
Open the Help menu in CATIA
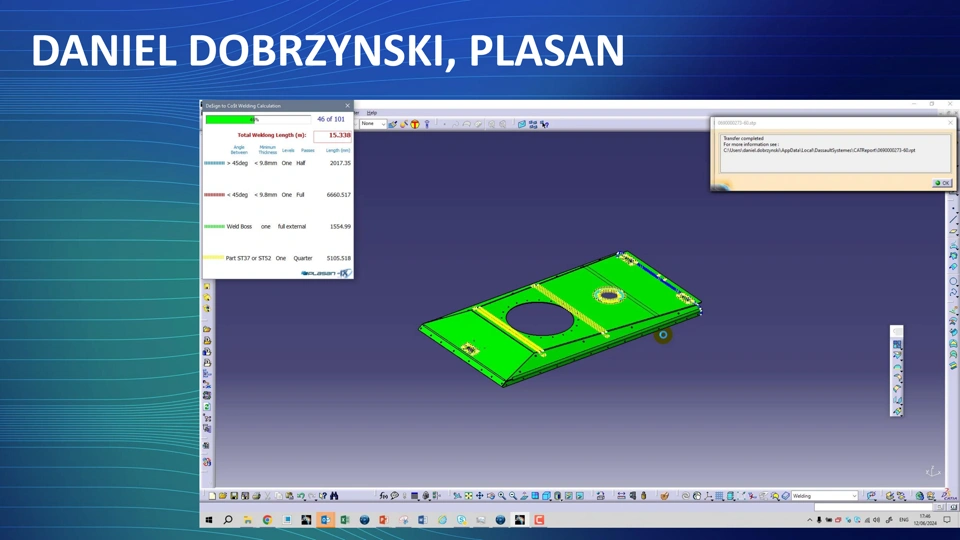click(x=372, y=113)
